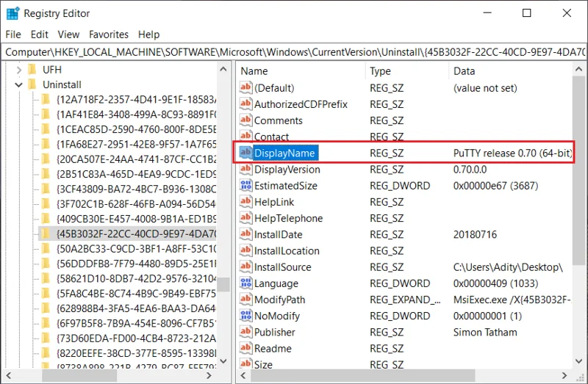Click folder icon of {73D60EDA-FD00-4CB4 key

point(46,338)
